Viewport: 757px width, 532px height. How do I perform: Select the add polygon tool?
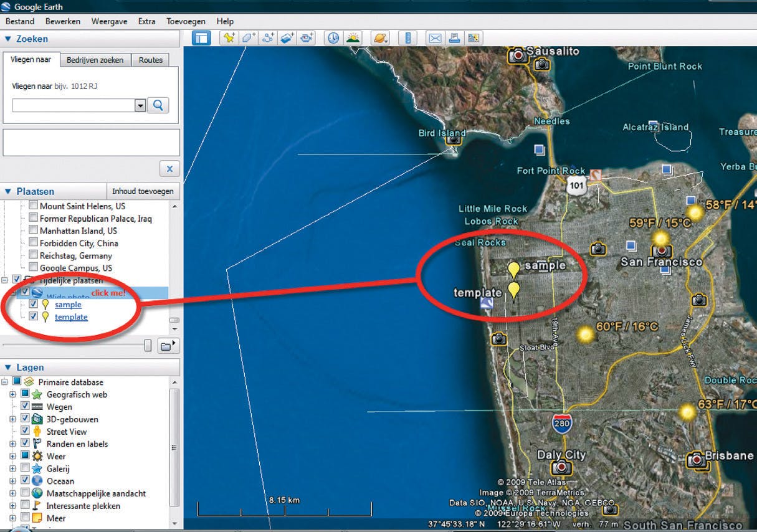click(249, 38)
